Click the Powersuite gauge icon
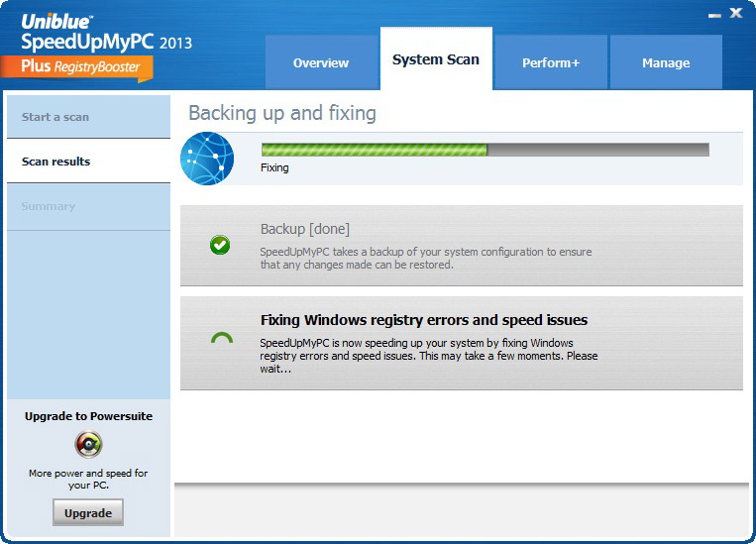 88,444
